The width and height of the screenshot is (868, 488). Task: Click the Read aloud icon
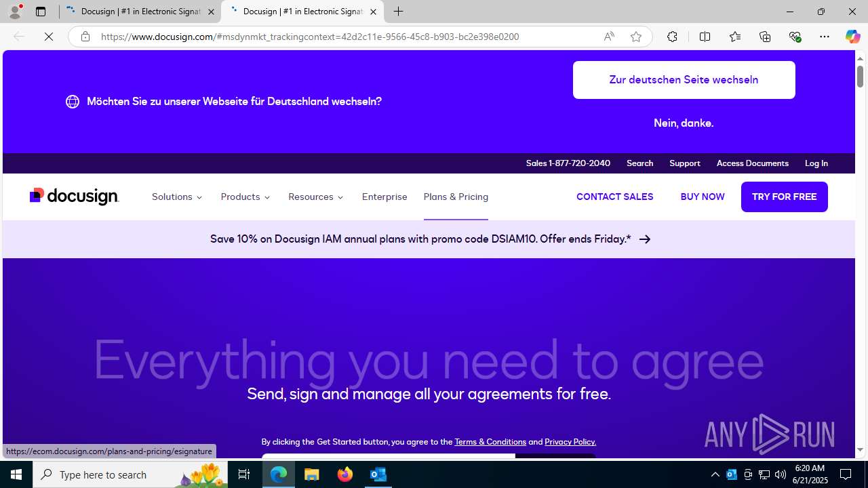(x=609, y=37)
